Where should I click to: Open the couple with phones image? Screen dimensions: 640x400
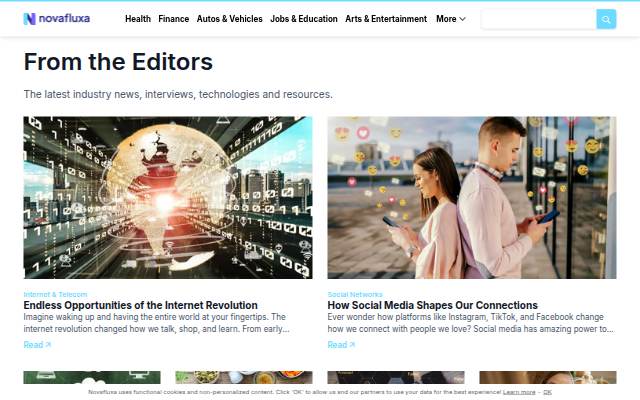472,198
